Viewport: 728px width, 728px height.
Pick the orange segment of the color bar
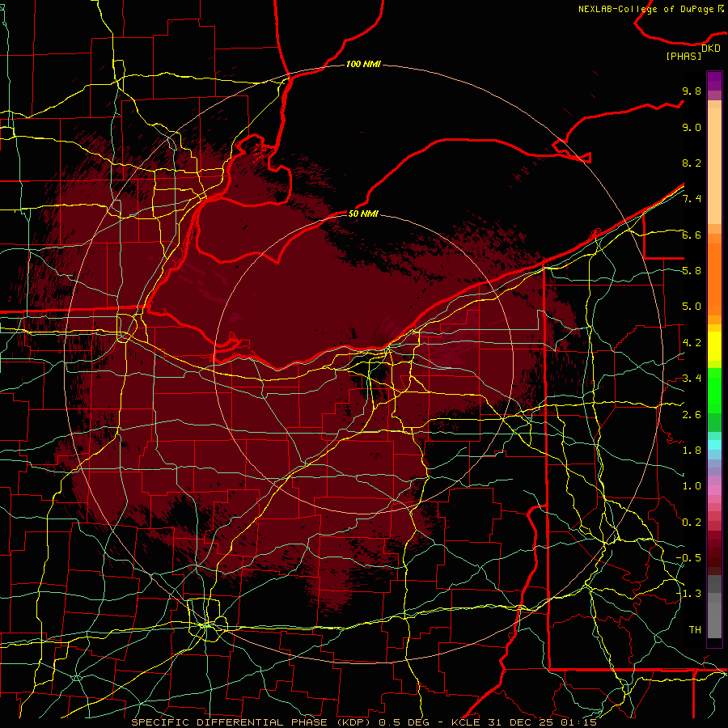[x=714, y=279]
